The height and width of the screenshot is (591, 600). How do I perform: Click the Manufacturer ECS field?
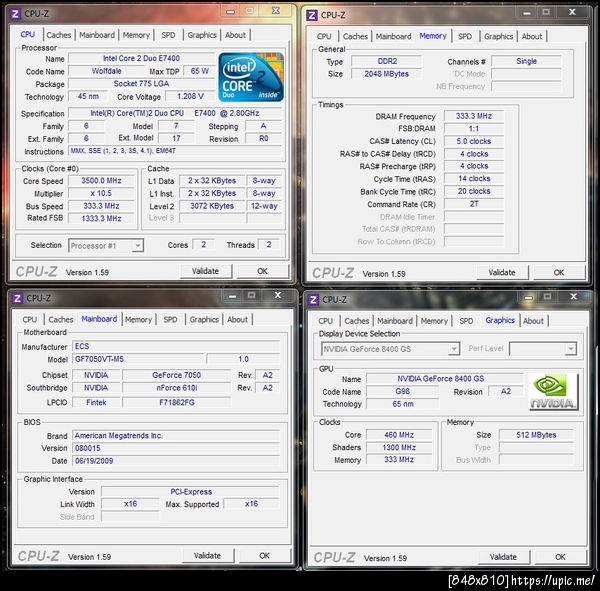[176, 346]
